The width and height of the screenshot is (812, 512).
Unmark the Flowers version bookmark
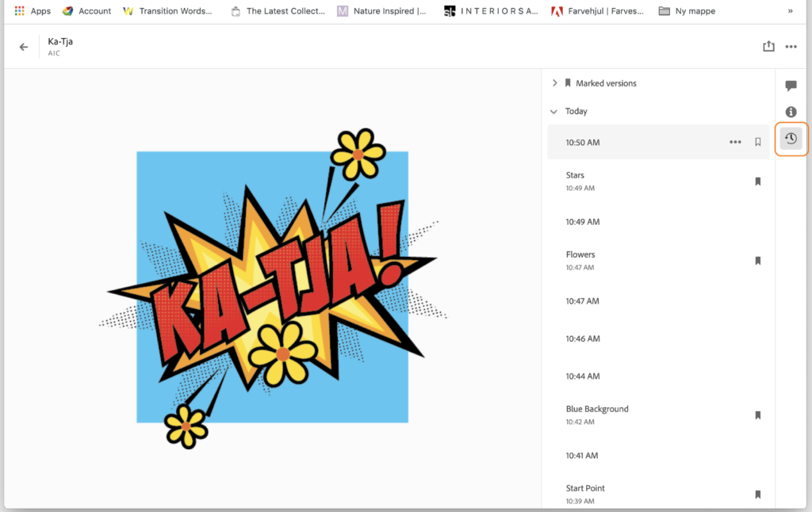point(757,261)
